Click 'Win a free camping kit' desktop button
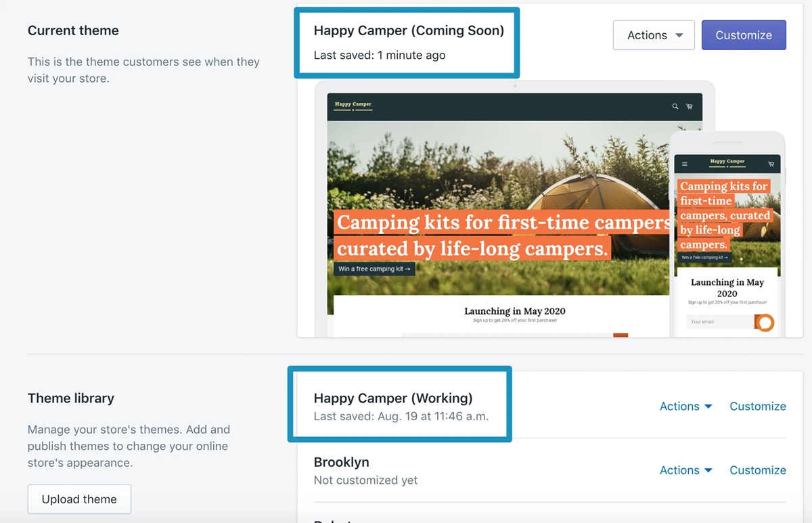The width and height of the screenshot is (812, 523). 374,269
